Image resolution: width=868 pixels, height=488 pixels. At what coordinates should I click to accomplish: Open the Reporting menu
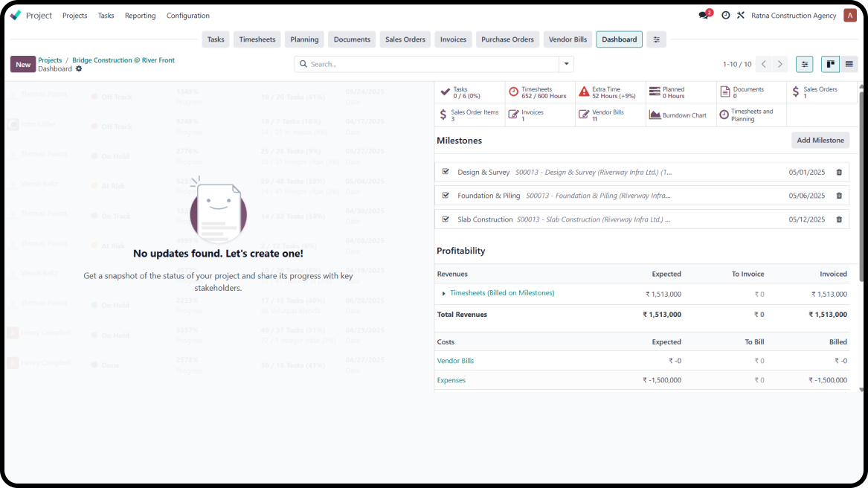coord(140,16)
